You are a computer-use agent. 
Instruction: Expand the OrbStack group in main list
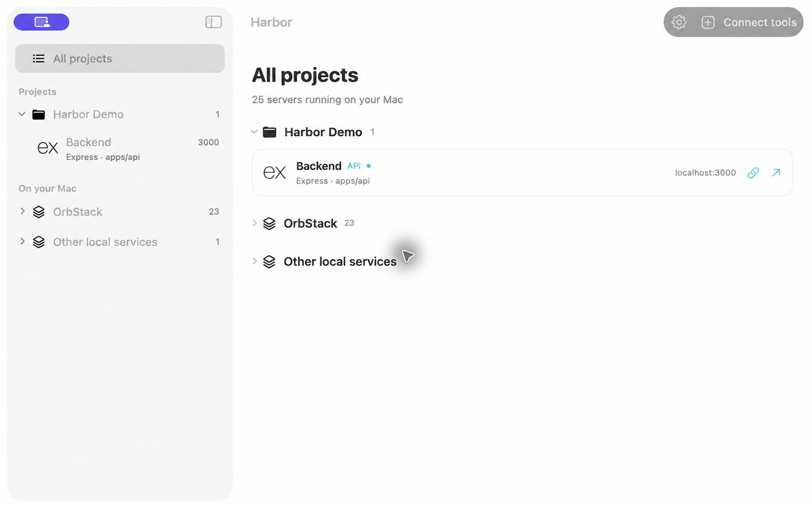point(254,223)
